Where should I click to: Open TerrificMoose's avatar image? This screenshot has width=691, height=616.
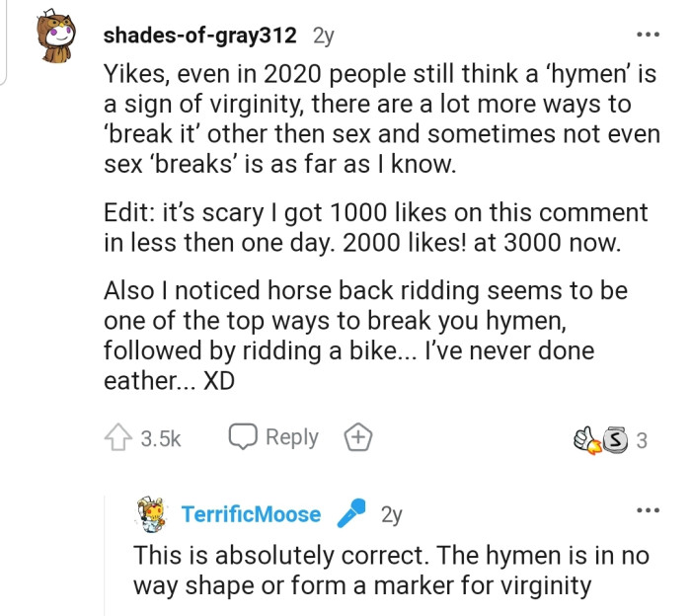pyautogui.click(x=152, y=513)
